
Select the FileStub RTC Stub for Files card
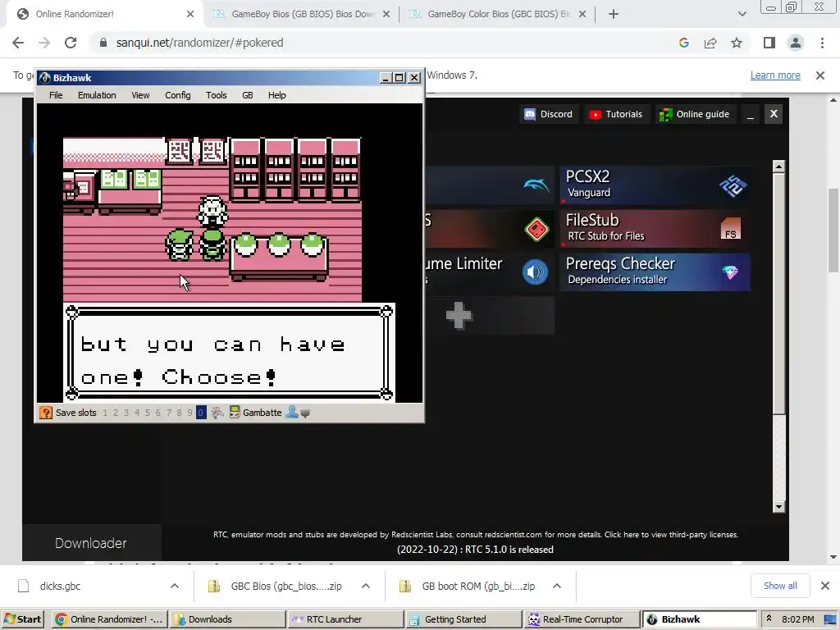tap(655, 228)
